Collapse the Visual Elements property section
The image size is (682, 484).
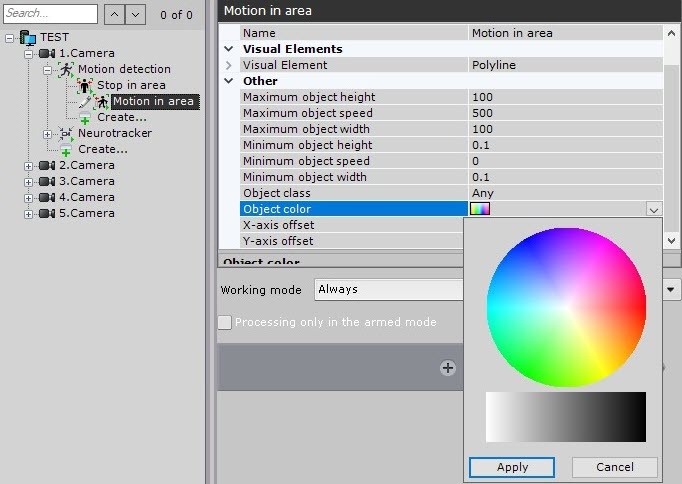pos(229,49)
